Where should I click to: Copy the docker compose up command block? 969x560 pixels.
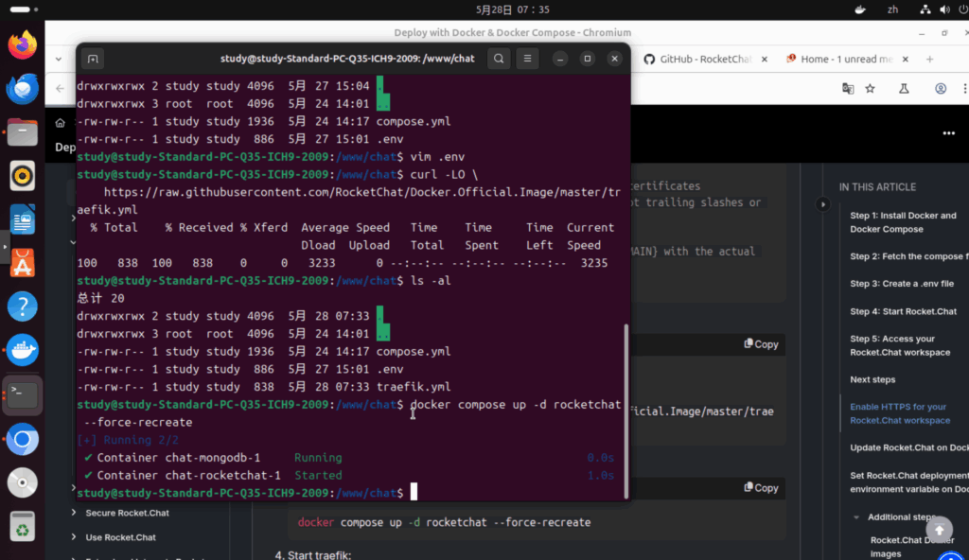pos(762,488)
